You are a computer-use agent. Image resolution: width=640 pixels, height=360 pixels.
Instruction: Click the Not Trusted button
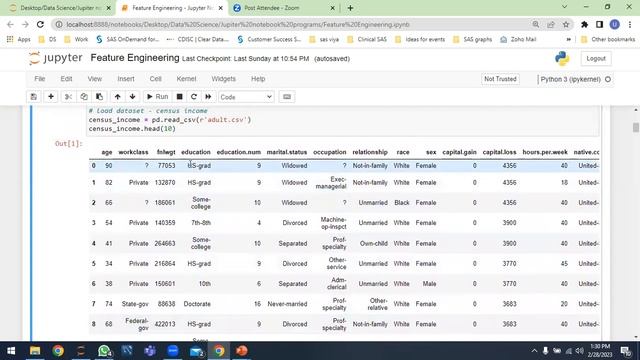point(500,79)
